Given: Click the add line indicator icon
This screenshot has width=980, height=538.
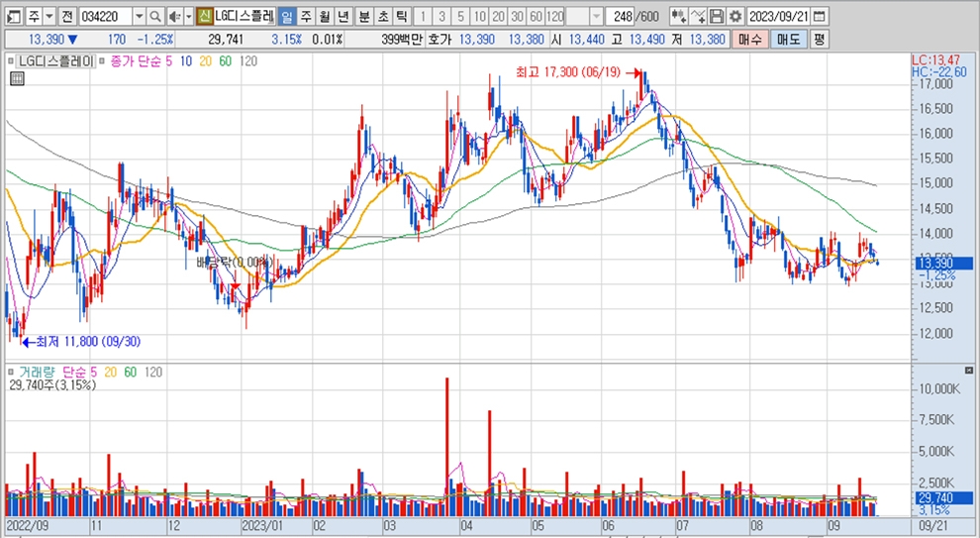Looking at the screenshot, I should 697,17.
